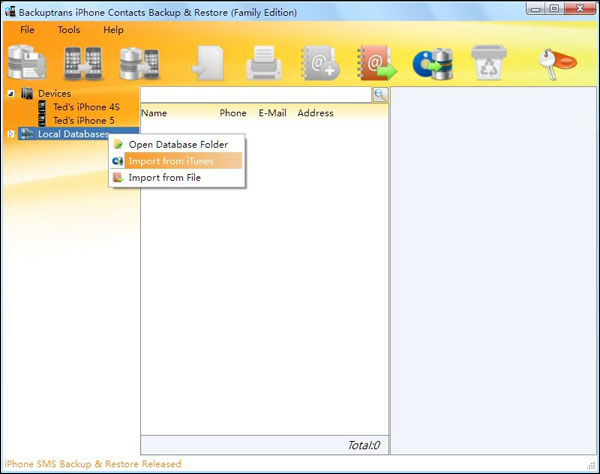Close the Backuptrans window
The height and width of the screenshot is (474, 600).
coord(579,9)
